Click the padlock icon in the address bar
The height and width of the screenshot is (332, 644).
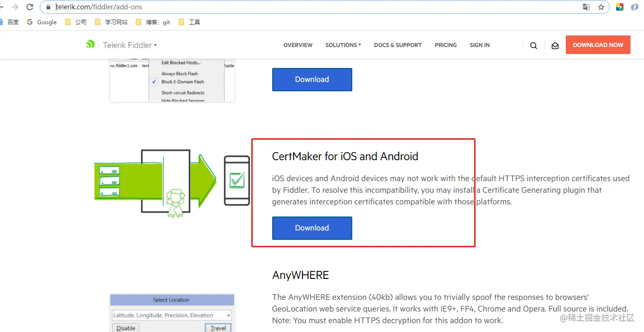coord(48,7)
